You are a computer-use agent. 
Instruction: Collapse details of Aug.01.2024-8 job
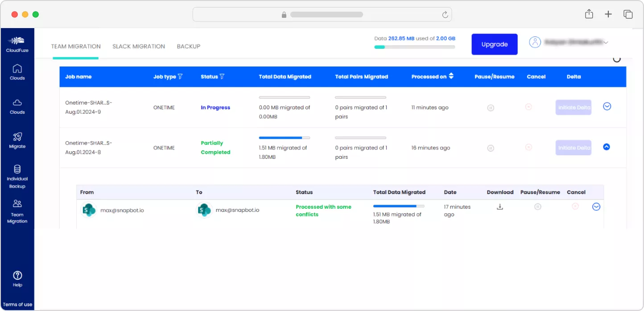[x=607, y=146]
